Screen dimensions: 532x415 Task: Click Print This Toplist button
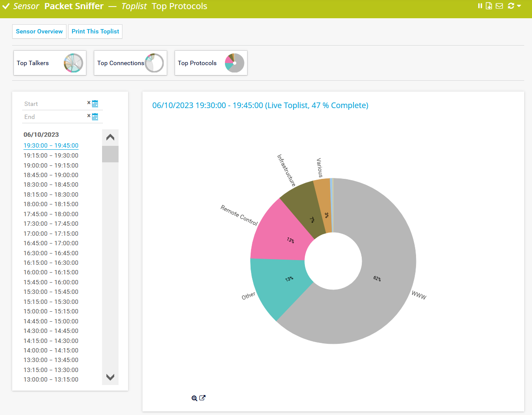click(95, 31)
